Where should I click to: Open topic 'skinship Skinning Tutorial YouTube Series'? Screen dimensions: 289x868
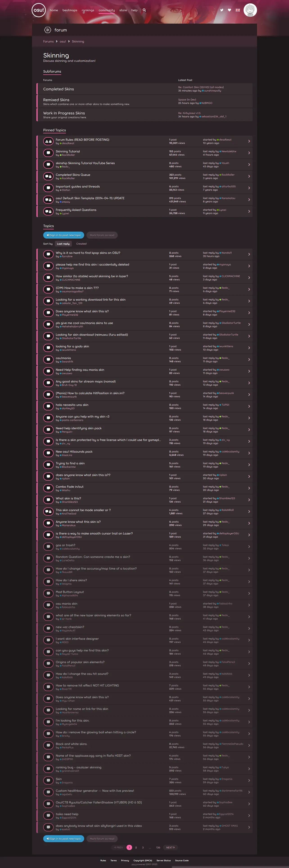click(x=85, y=163)
